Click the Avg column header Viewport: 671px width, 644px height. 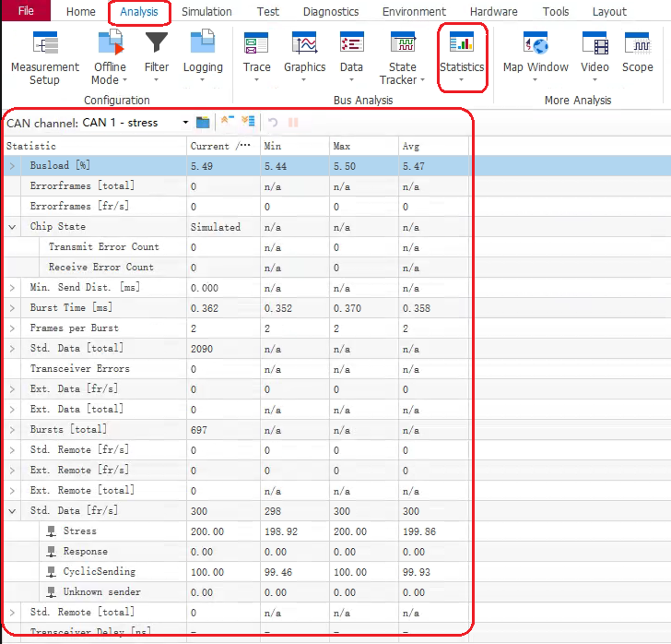coord(411,146)
